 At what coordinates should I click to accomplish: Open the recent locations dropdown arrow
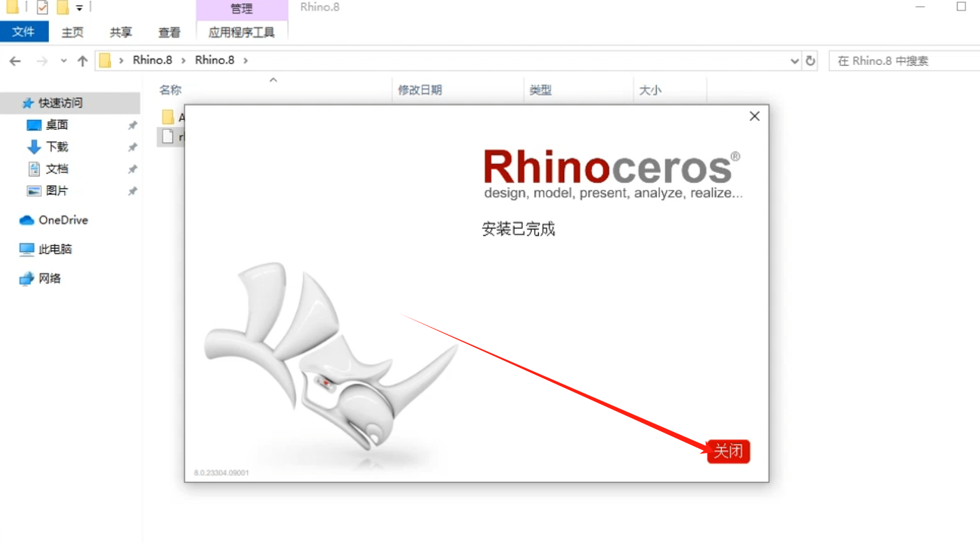point(64,61)
